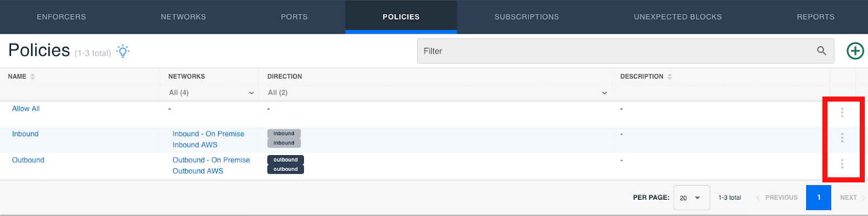Viewport: 868px width, 216px height.
Task: Open the Allow All policy link
Action: pyautogui.click(x=26, y=109)
